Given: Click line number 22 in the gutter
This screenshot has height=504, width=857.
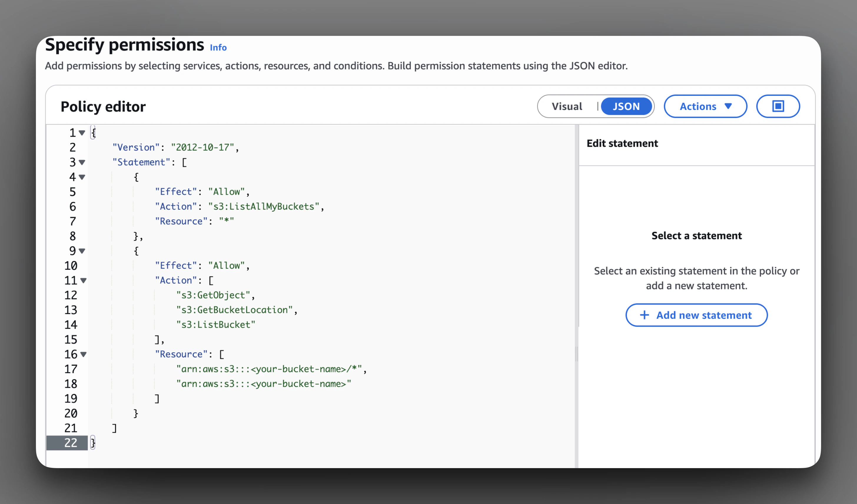Looking at the screenshot, I should [x=70, y=443].
